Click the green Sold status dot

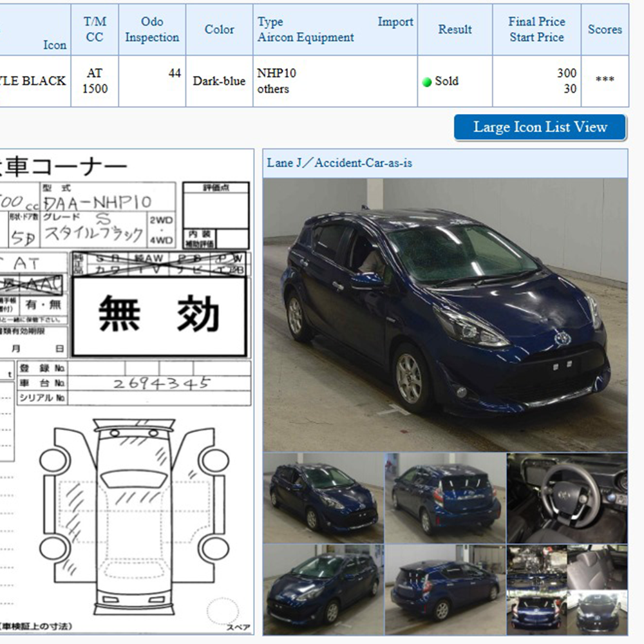point(426,82)
